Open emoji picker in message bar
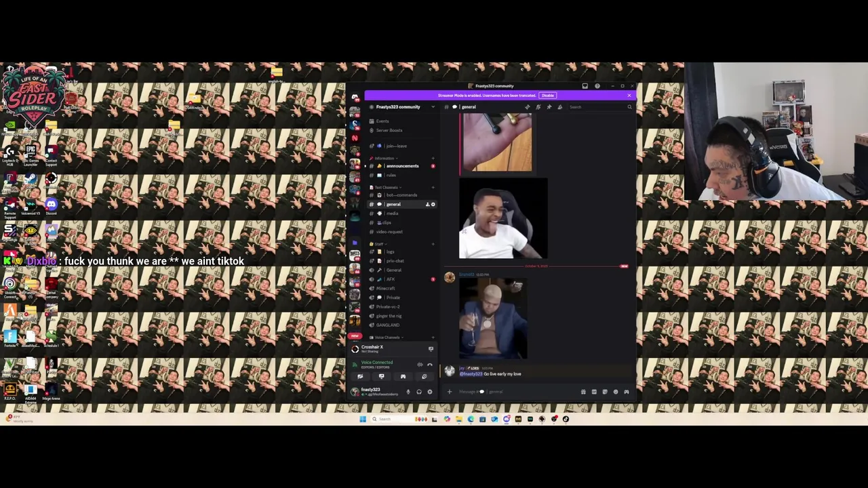This screenshot has height=488, width=868. pyautogui.click(x=616, y=392)
